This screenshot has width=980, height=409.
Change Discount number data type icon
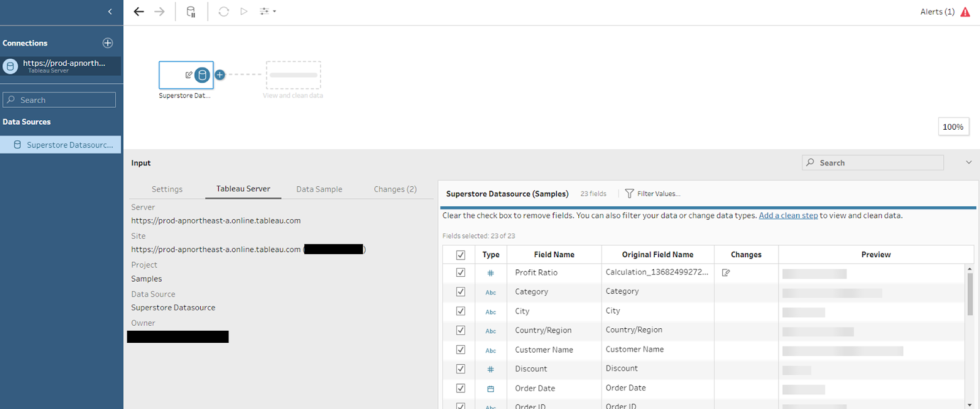click(x=491, y=369)
